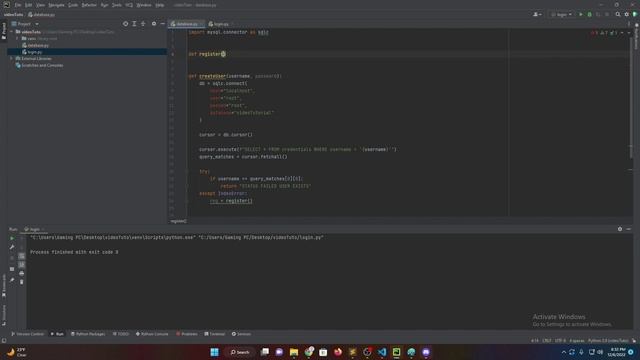Click the Collapse All icon in Project panel
This screenshot has height=360, width=640.
143,24
